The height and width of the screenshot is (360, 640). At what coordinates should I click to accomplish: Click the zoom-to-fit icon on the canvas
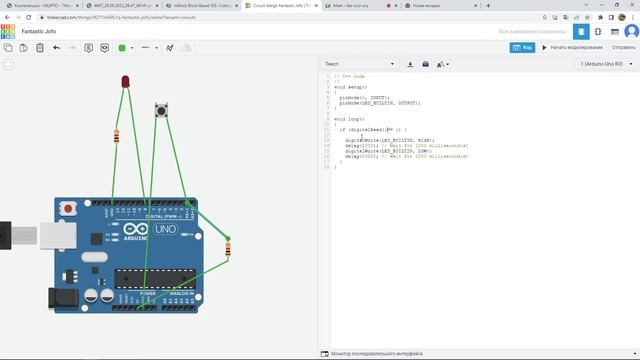[8, 64]
